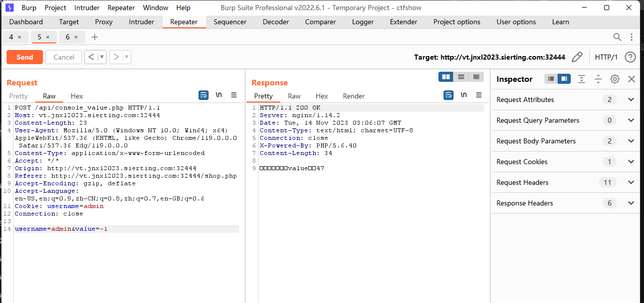Open the Burp menu
Screen dimensions: 644x303
(29, 8)
